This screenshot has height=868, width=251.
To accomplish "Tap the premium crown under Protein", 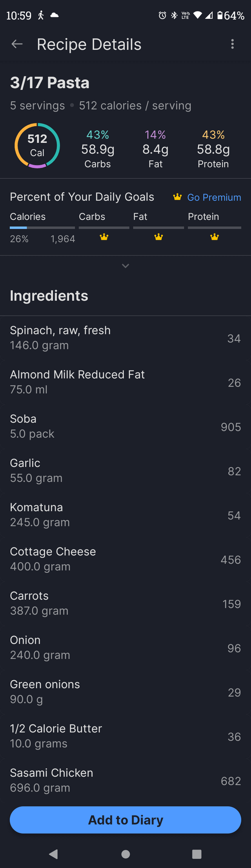I will tap(215, 237).
